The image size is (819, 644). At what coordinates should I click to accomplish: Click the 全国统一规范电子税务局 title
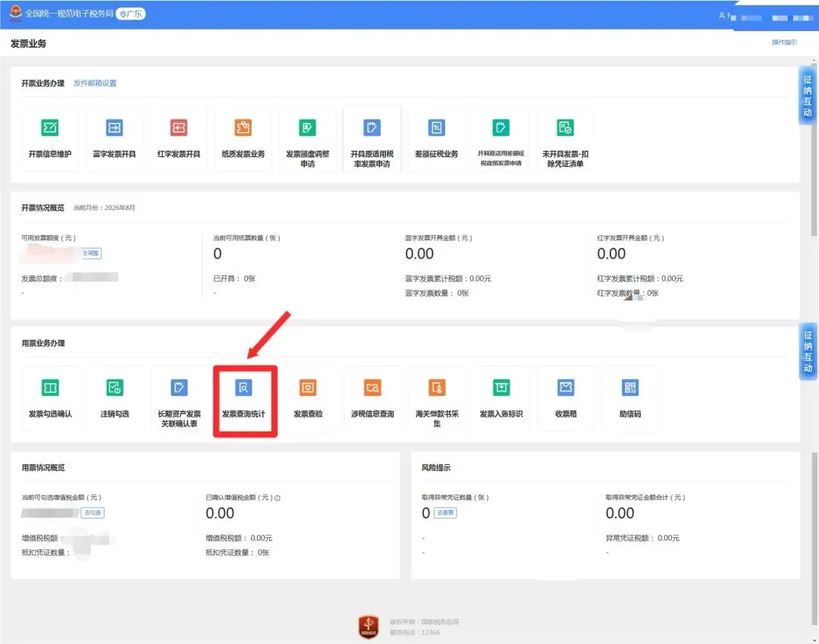coord(69,14)
